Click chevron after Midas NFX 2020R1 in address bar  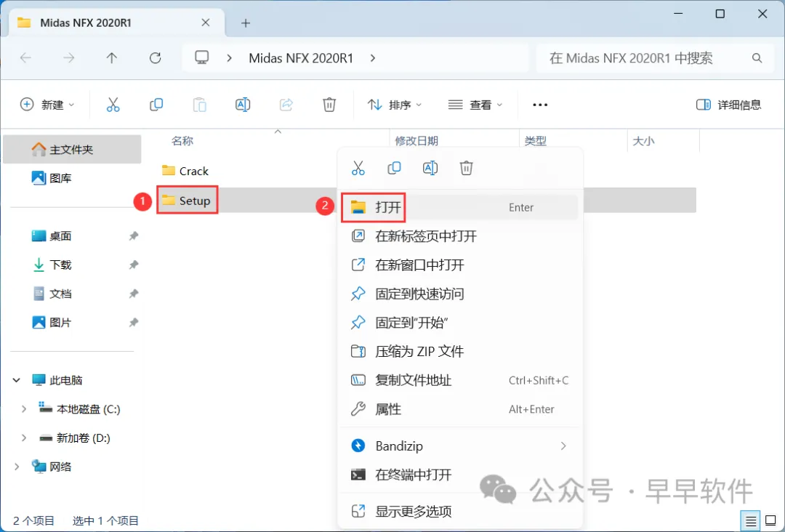[372, 58]
